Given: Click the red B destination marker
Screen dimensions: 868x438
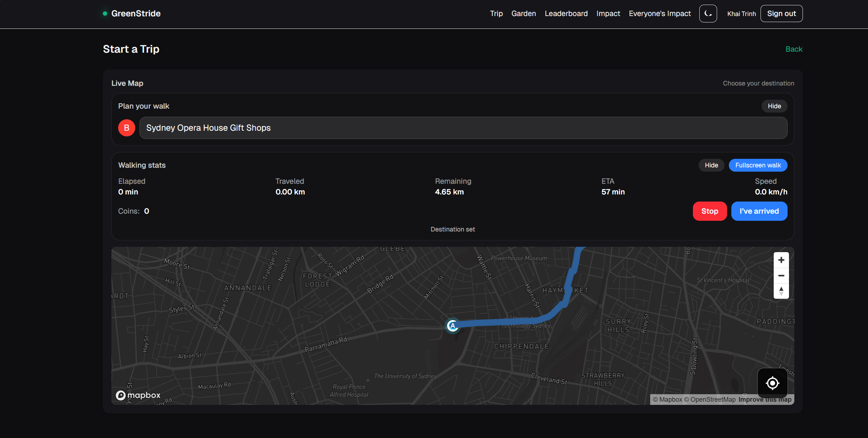Looking at the screenshot, I should pos(127,128).
